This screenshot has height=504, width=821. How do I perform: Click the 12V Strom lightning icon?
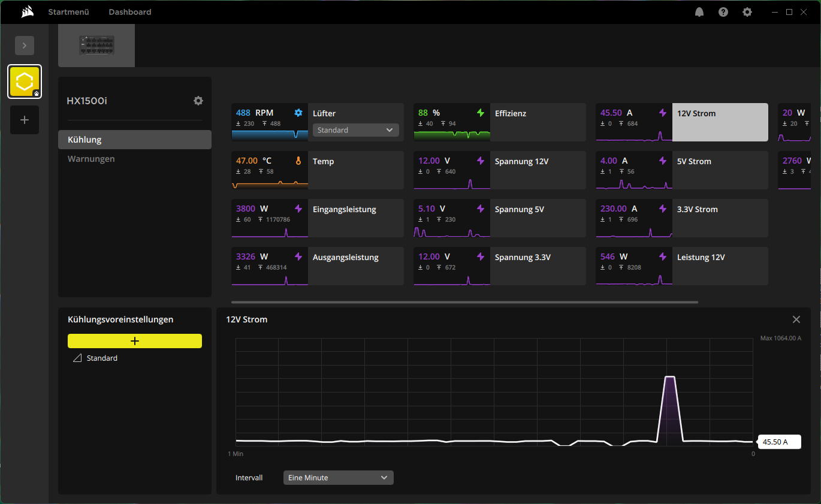click(x=663, y=113)
